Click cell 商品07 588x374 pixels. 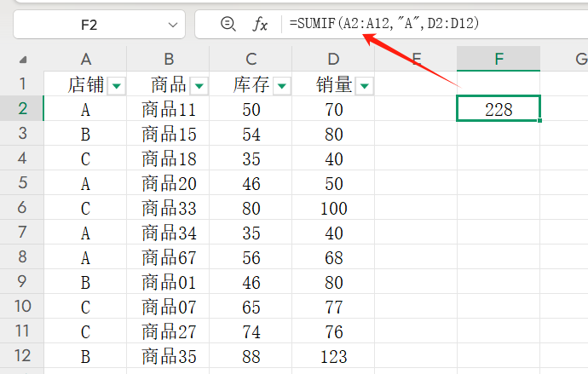click(x=169, y=307)
